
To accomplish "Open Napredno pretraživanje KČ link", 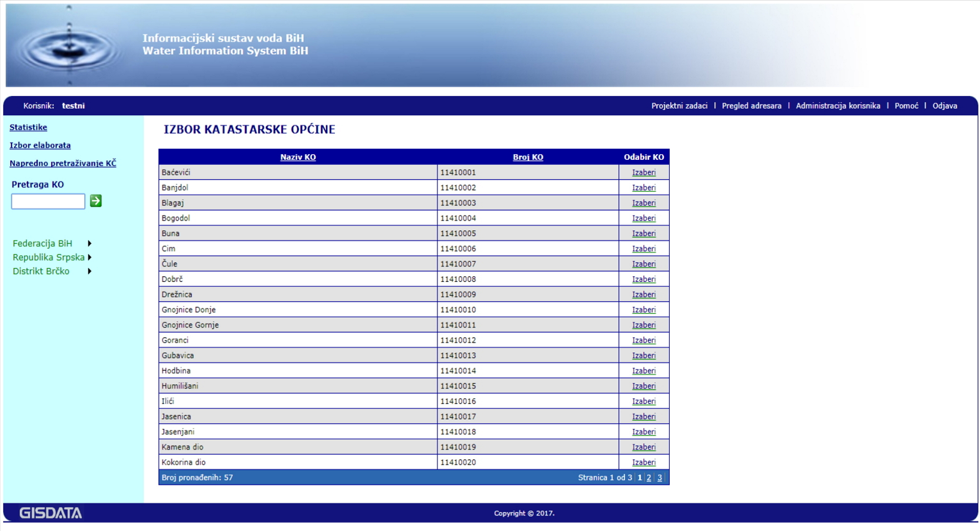I will click(x=63, y=163).
